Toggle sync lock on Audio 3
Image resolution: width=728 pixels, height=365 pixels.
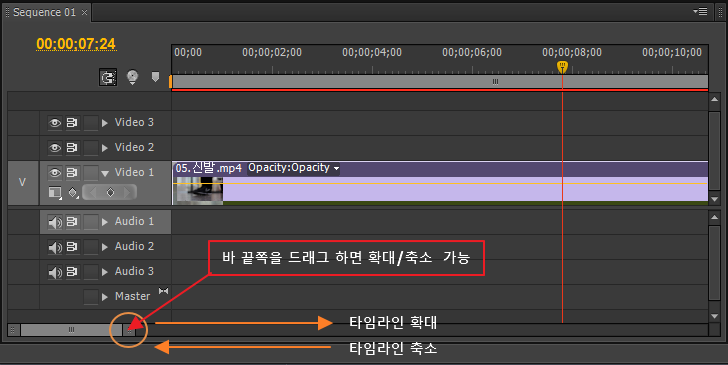coord(72,272)
